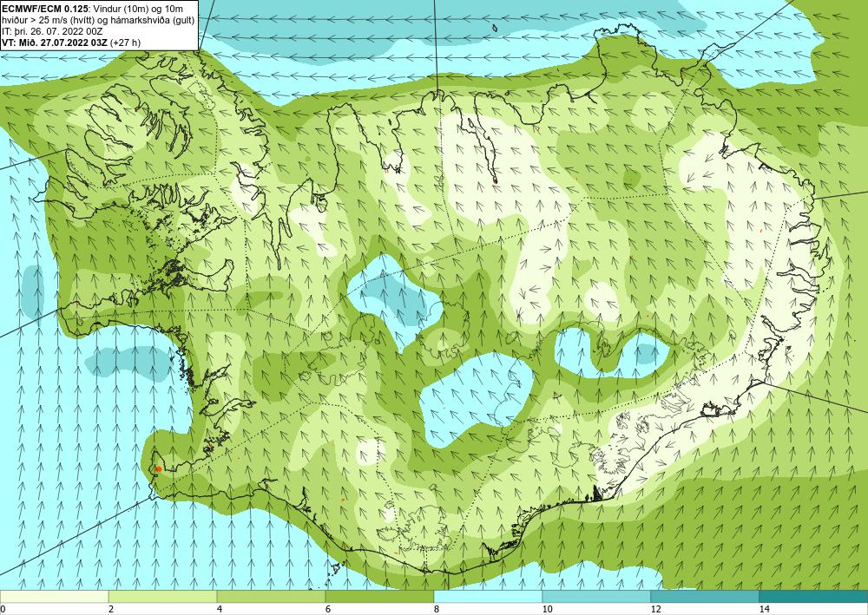The image size is (868, 615).
Task: Click the legend scale label '12'
Action: pos(655,610)
